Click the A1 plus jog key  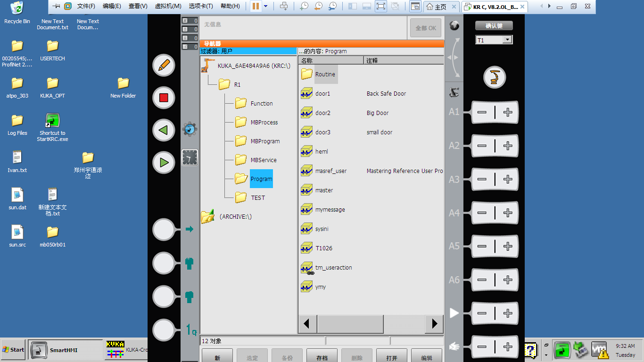(508, 112)
